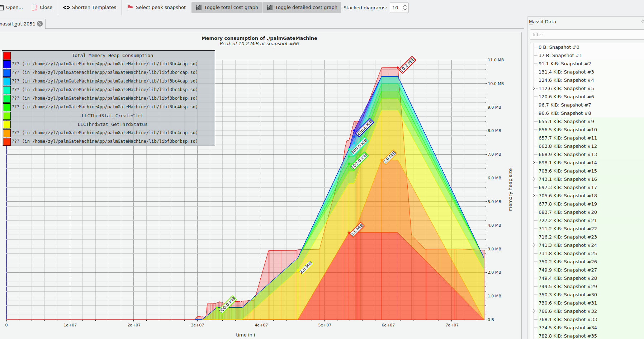Image resolution: width=644 pixels, height=339 pixels.
Task: Select the massif.out.2051 tab
Action: click(18, 24)
